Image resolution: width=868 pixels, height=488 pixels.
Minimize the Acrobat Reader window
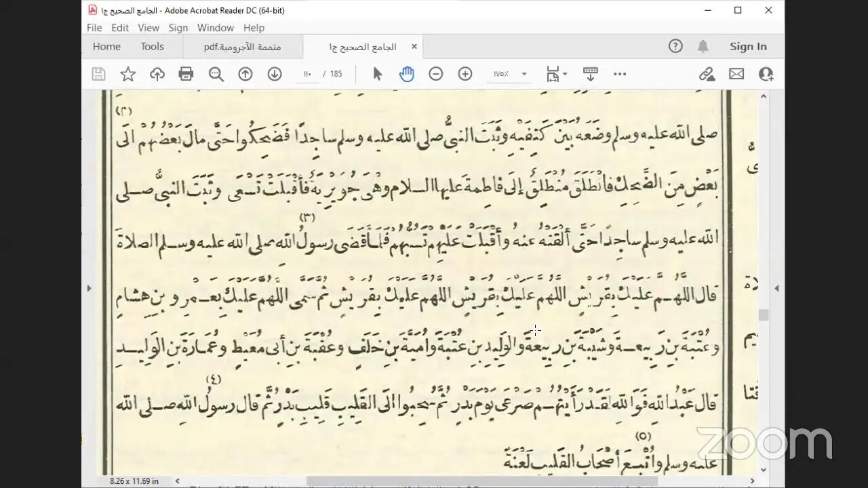(707, 10)
